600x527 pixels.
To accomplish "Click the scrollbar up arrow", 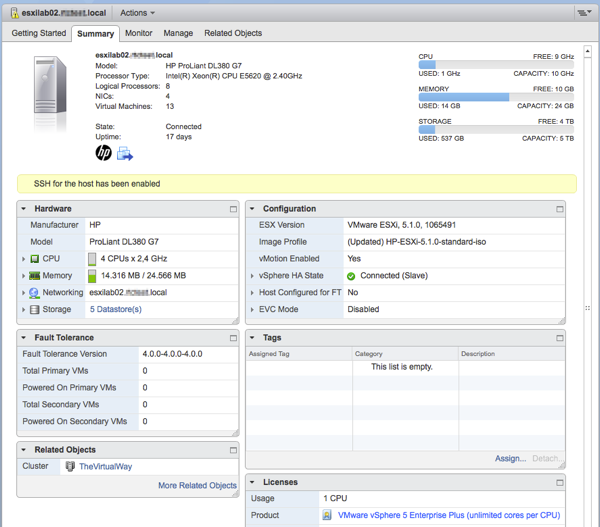I will [x=588, y=51].
